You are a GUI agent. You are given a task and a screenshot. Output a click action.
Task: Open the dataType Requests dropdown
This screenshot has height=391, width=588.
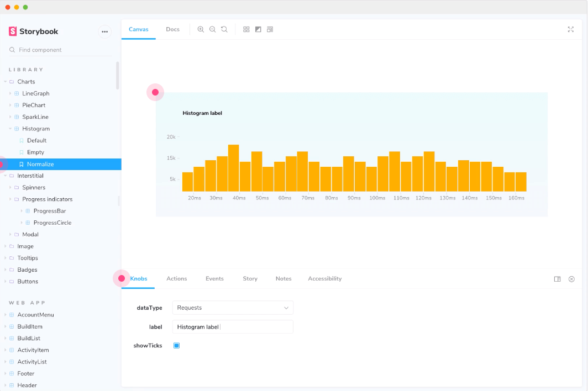click(x=233, y=308)
